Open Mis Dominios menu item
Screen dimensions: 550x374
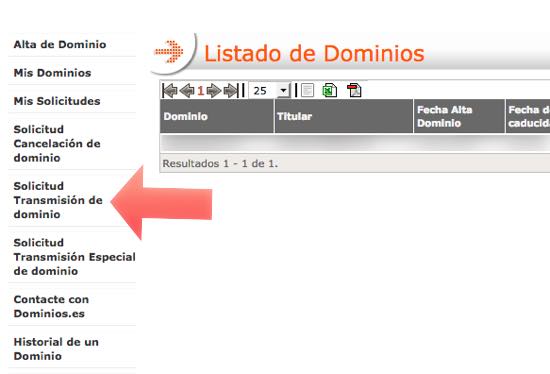point(52,73)
